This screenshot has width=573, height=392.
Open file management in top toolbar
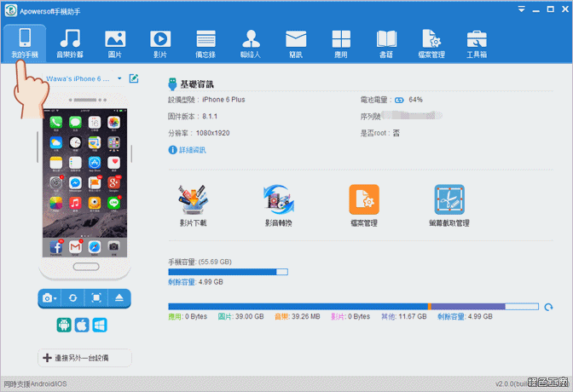pyautogui.click(x=431, y=43)
